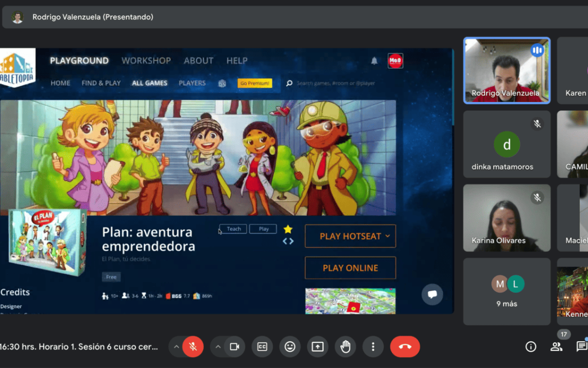The image size is (588, 368).
Task: Click the embed code angle-brackets icon
Action: coord(288,241)
